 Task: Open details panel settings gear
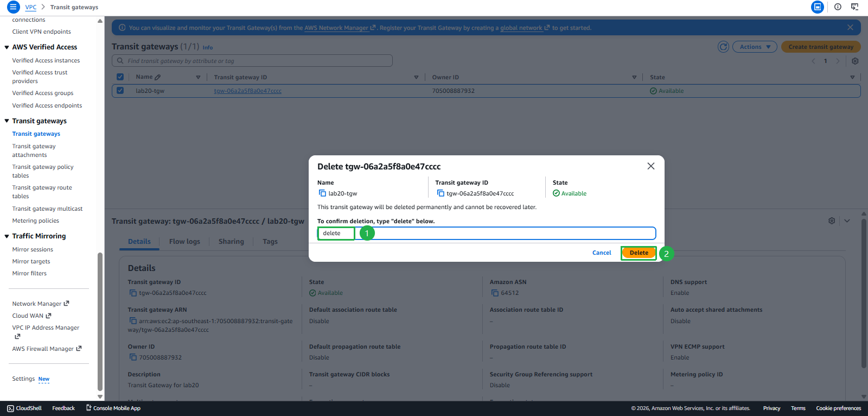click(832, 221)
